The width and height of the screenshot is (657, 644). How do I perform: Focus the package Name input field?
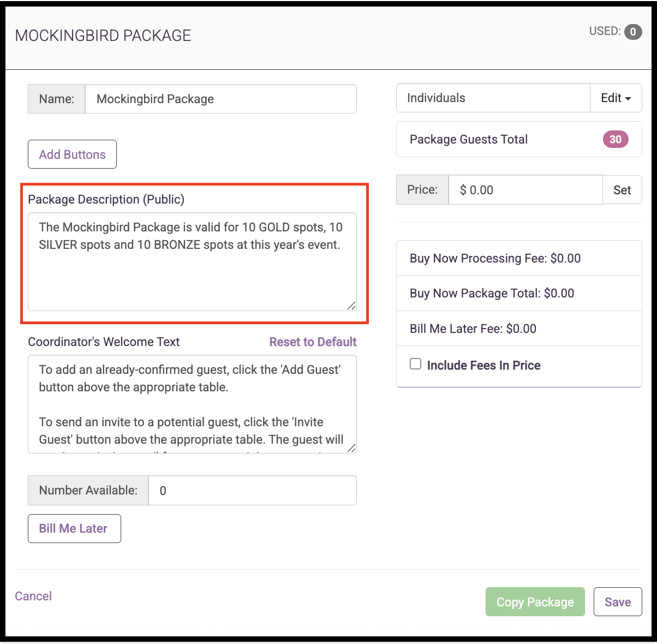point(221,99)
